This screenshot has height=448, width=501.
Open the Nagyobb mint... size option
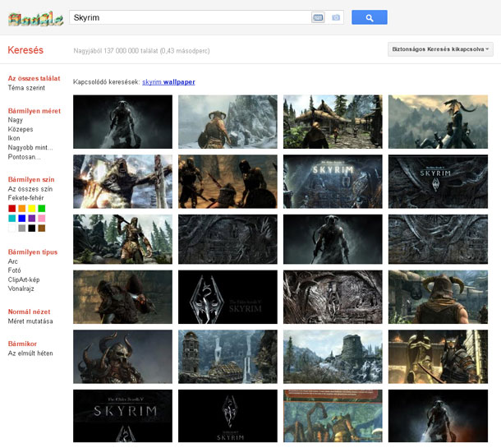point(30,147)
